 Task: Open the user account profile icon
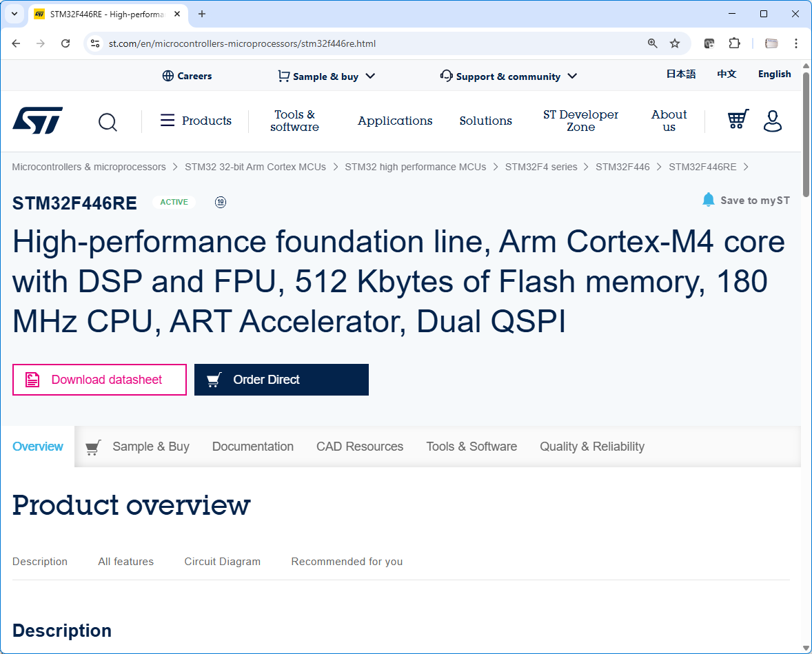(x=772, y=121)
